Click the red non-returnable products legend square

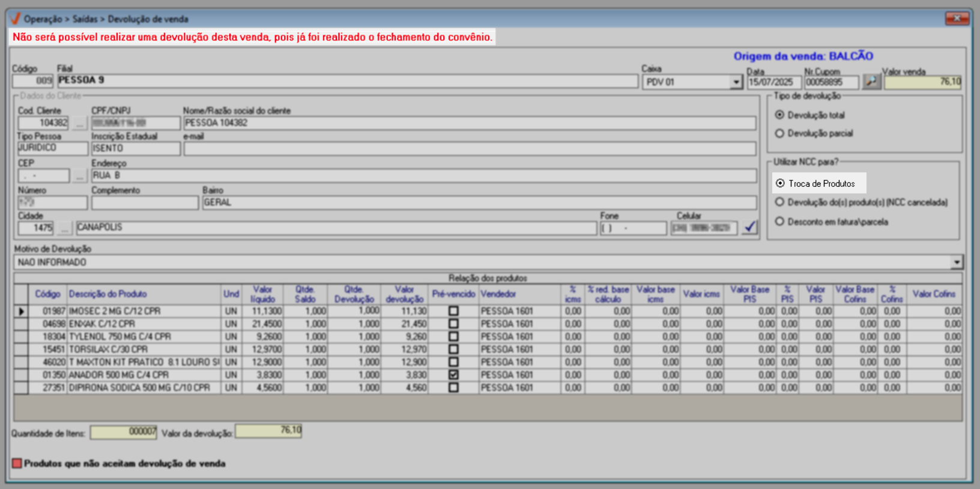click(17, 463)
